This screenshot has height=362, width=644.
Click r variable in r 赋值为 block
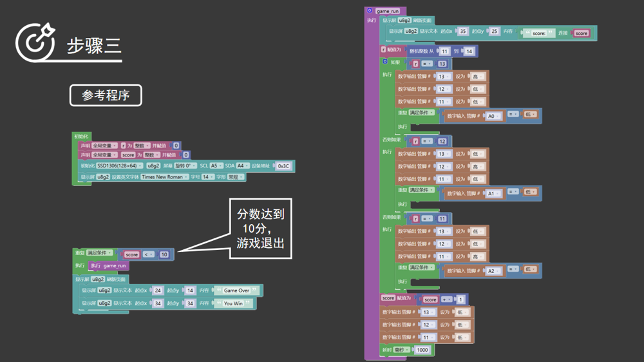(383, 50)
